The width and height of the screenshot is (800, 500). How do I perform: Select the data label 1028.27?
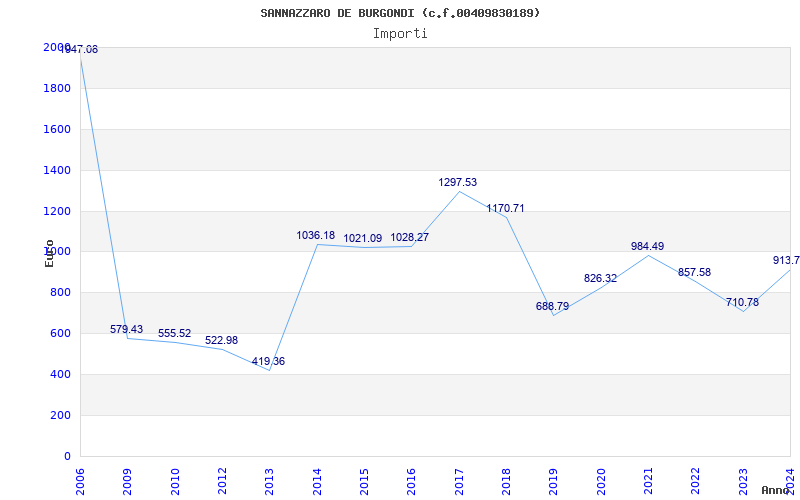tap(410, 237)
